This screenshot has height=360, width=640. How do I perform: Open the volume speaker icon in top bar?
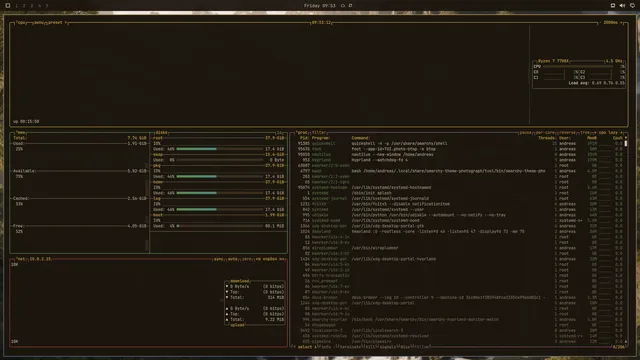622,6
